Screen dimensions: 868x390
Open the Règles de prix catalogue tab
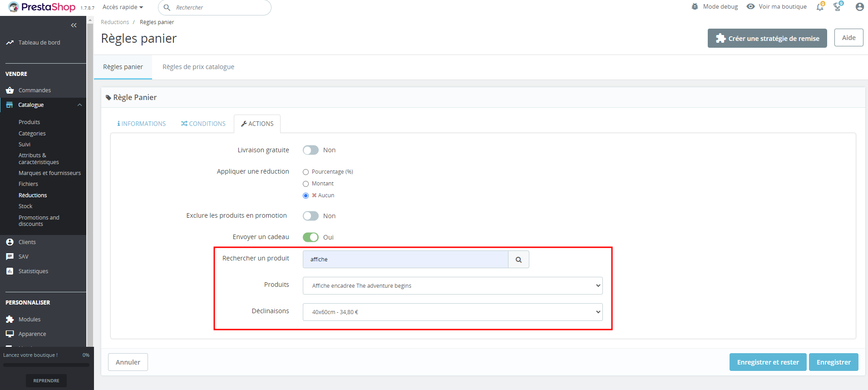click(198, 67)
